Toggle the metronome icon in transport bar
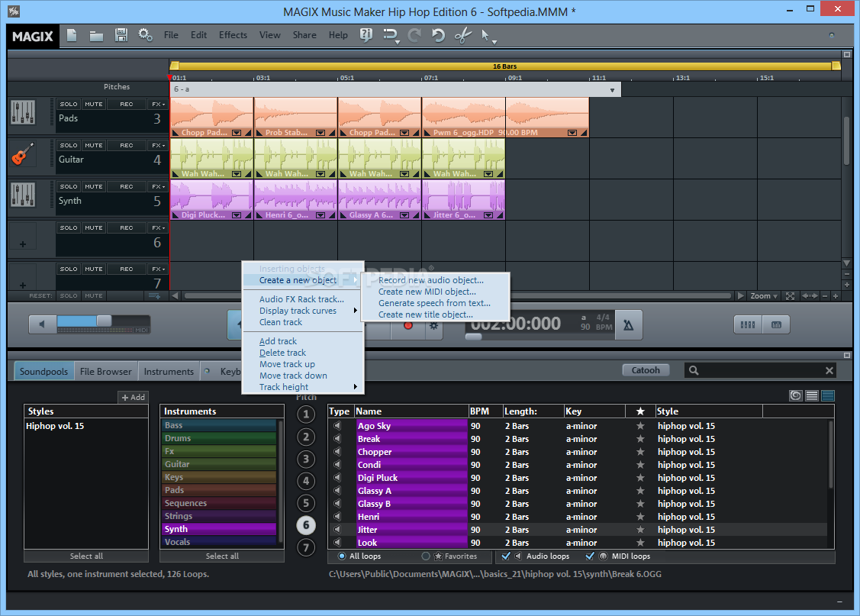 [x=629, y=325]
